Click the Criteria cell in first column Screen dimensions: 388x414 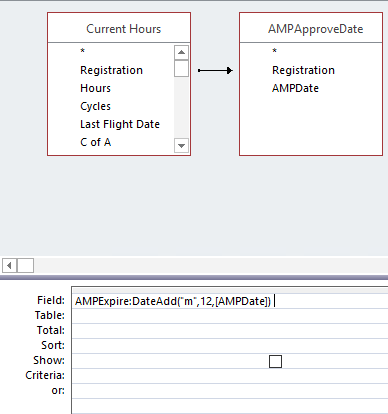pyautogui.click(x=230, y=376)
